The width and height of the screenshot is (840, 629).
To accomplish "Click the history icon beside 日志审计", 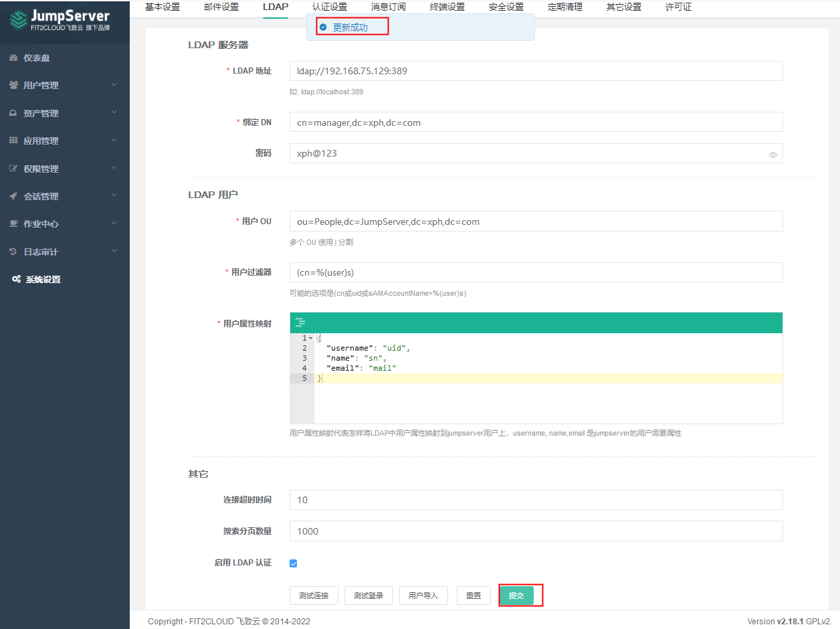I will (x=13, y=252).
